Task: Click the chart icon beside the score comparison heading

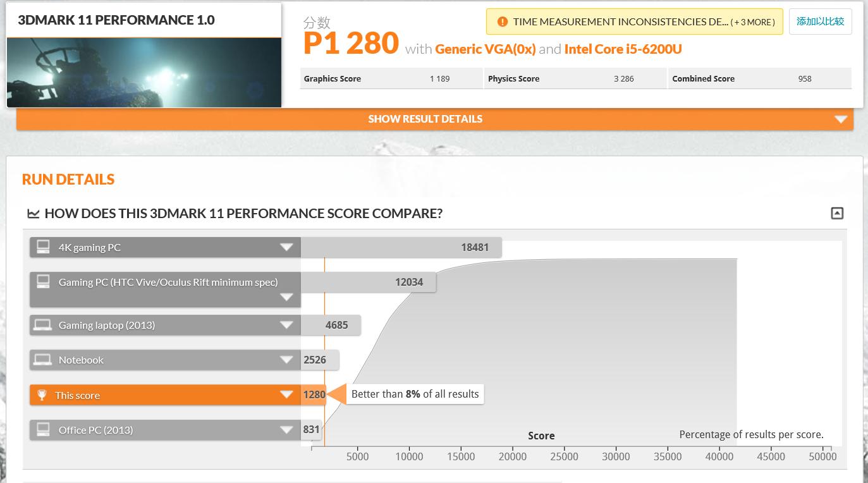Action: [x=34, y=214]
